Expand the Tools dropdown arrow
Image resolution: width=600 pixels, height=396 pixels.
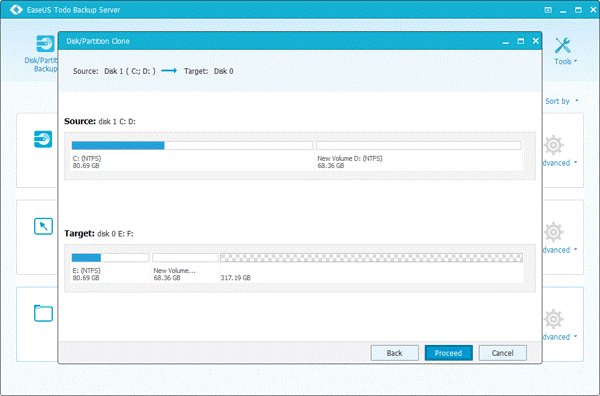point(576,61)
